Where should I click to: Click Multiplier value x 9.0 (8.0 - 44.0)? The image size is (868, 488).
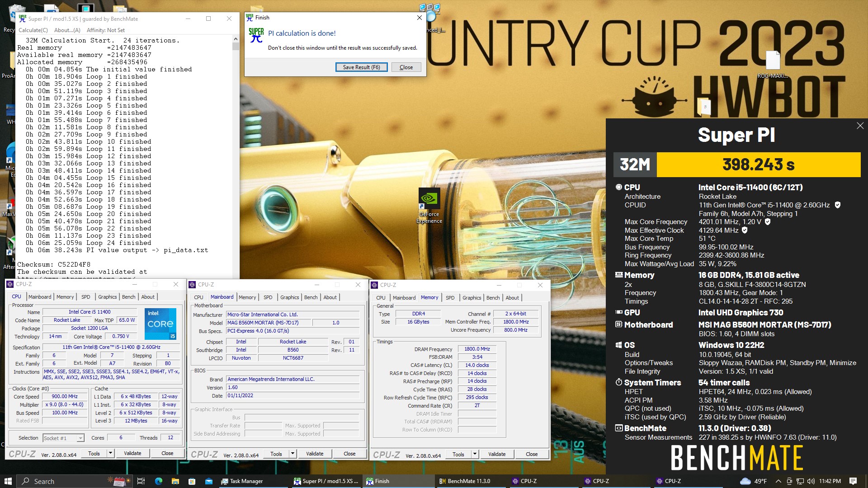(65, 404)
